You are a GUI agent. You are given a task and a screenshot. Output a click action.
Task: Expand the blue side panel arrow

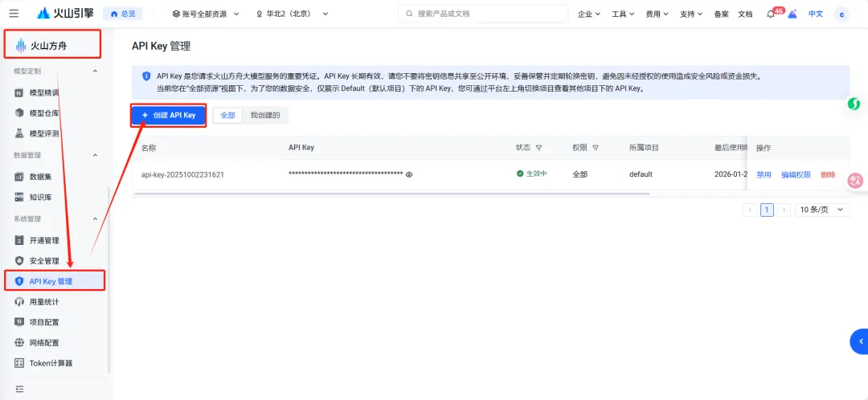pos(859,341)
